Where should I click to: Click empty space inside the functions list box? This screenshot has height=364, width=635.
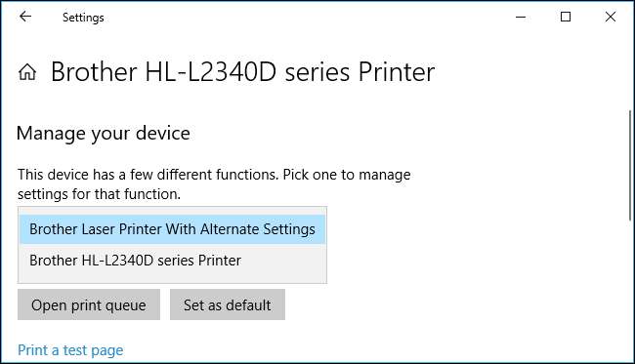click(172, 278)
